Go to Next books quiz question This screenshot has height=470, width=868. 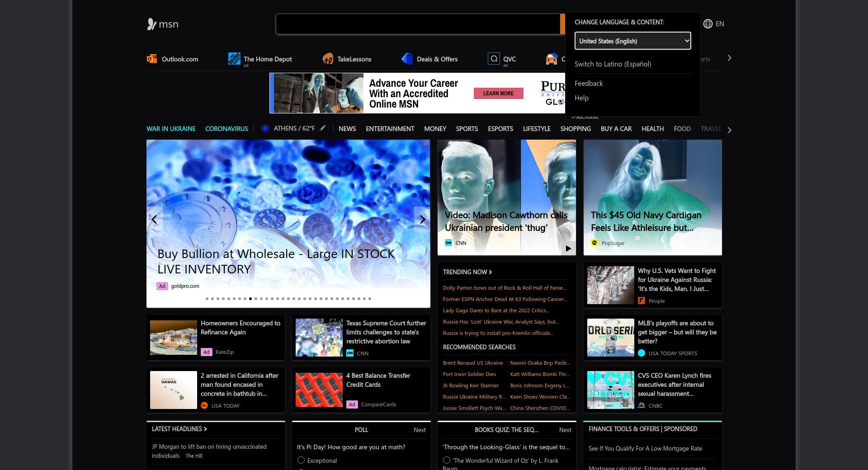(565, 430)
